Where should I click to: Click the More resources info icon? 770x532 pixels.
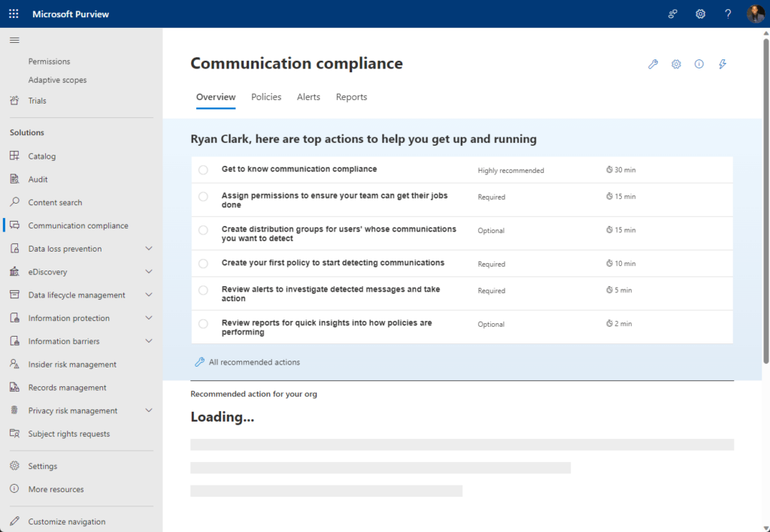[15, 489]
